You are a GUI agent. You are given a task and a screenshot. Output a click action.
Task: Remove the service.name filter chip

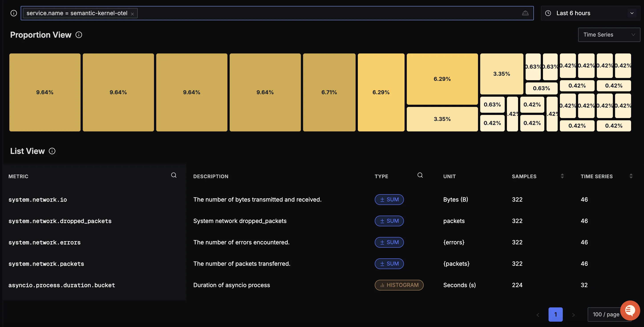click(133, 13)
